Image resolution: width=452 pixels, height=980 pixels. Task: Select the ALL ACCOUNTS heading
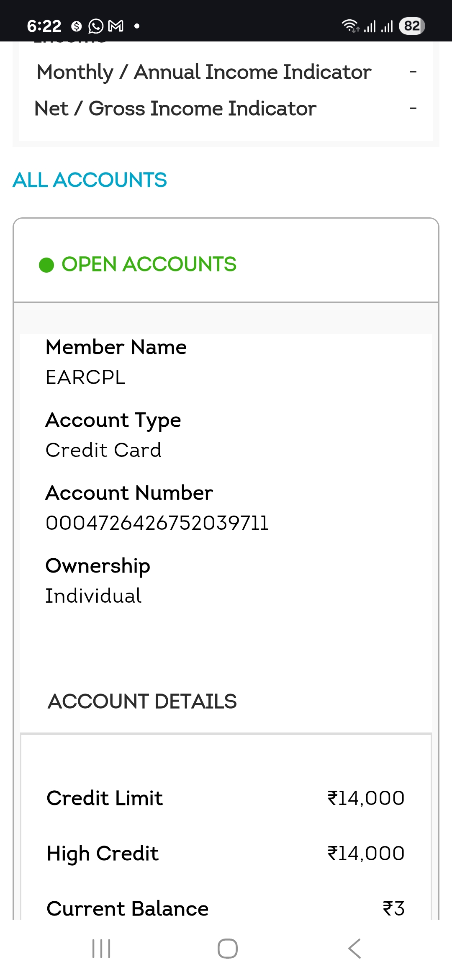point(90,180)
